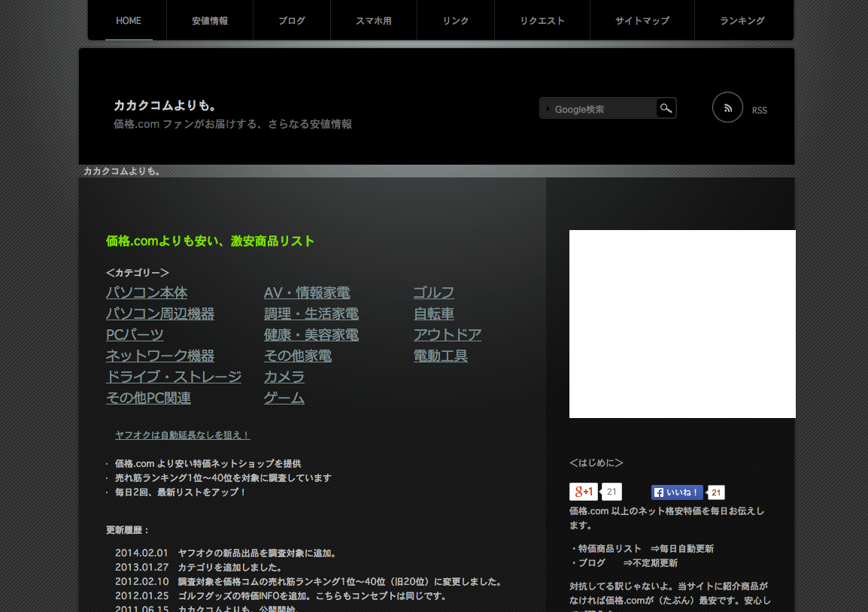The height and width of the screenshot is (612, 868).
Task: Click the Facebook like count bubble
Action: click(x=716, y=492)
